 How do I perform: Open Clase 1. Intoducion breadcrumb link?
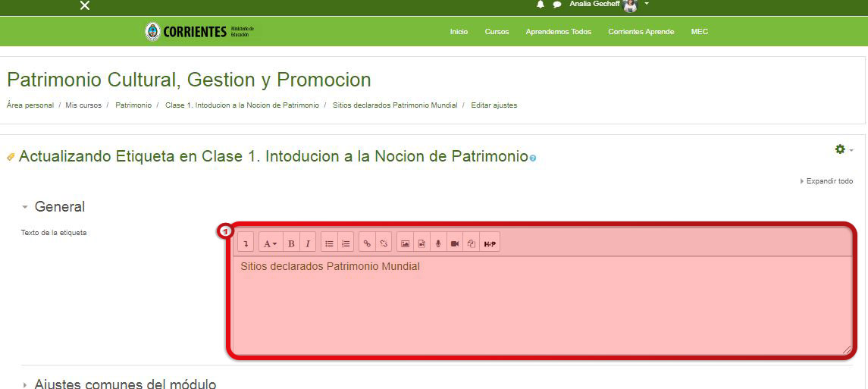(x=242, y=105)
